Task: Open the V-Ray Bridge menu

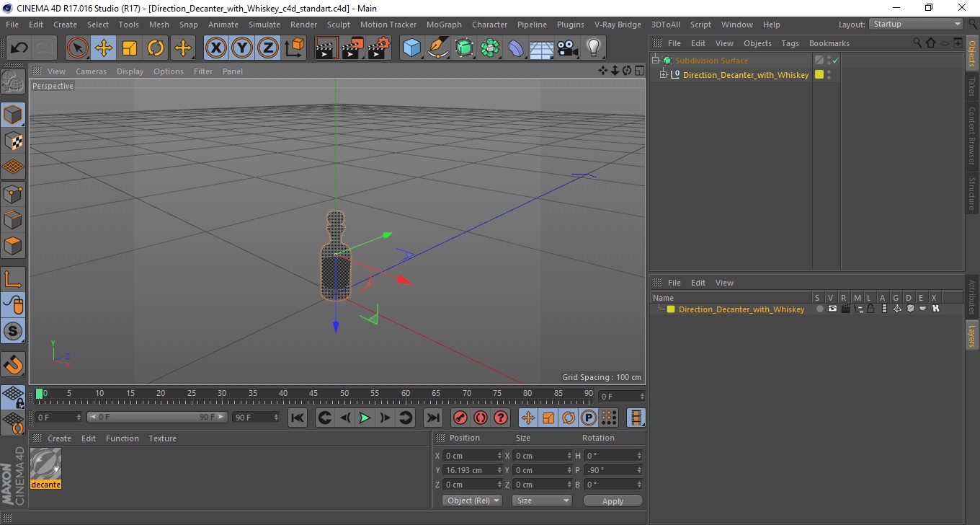Action: pyautogui.click(x=618, y=25)
